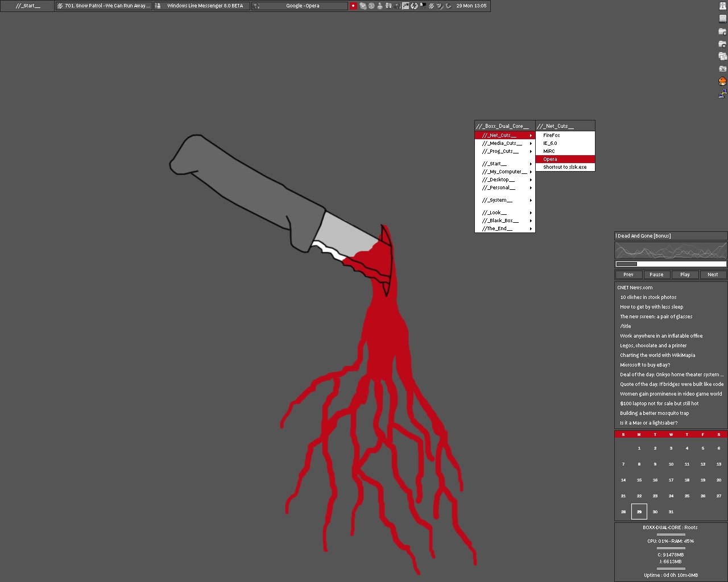Click the clock showing 29 Mon 13:05
The width and height of the screenshot is (728, 582).
pyautogui.click(x=471, y=6)
